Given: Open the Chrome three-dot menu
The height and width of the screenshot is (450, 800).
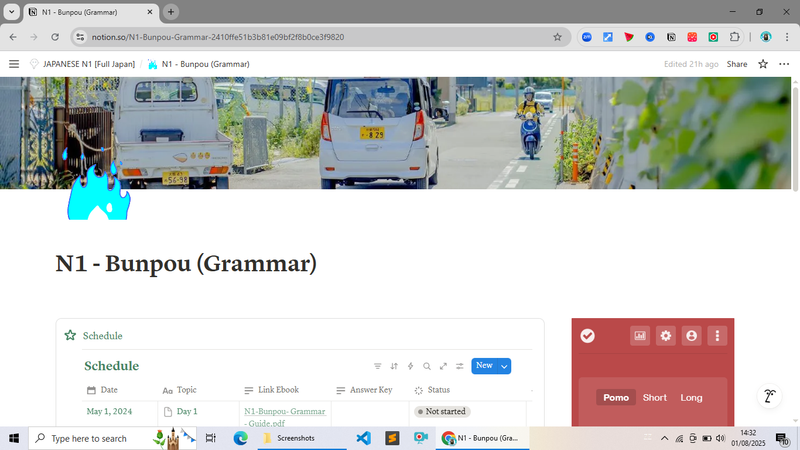Looking at the screenshot, I should pos(787,37).
